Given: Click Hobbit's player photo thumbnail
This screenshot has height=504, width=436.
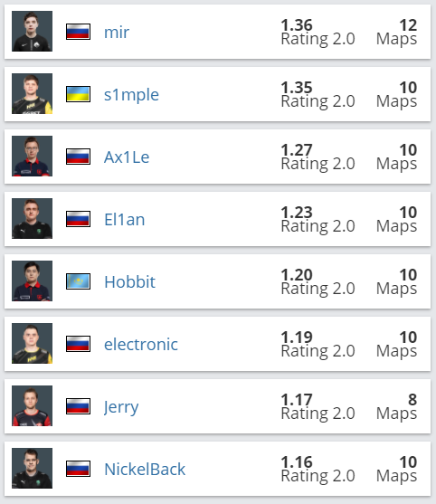Looking at the screenshot, I should click(x=33, y=281).
